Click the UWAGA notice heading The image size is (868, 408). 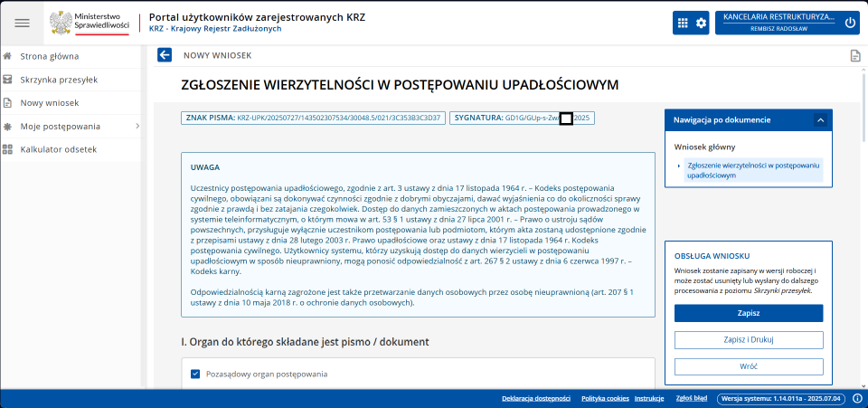(x=205, y=166)
